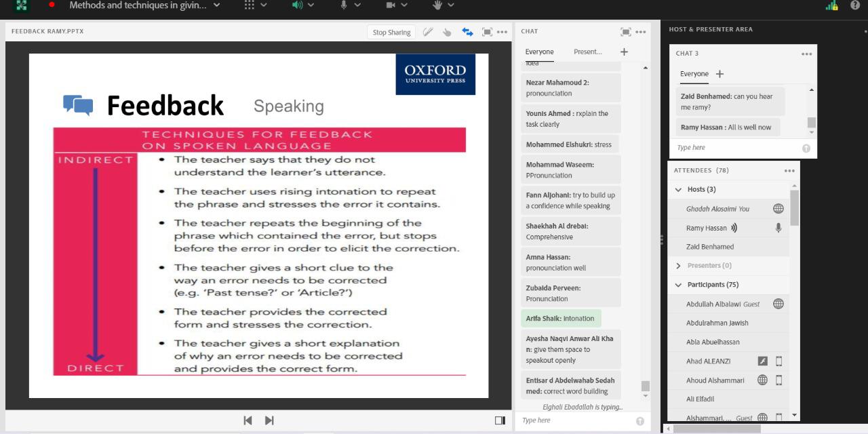Click the pointer hand icon in share pod
Screen dimensions: 868x434
pyautogui.click(x=447, y=32)
